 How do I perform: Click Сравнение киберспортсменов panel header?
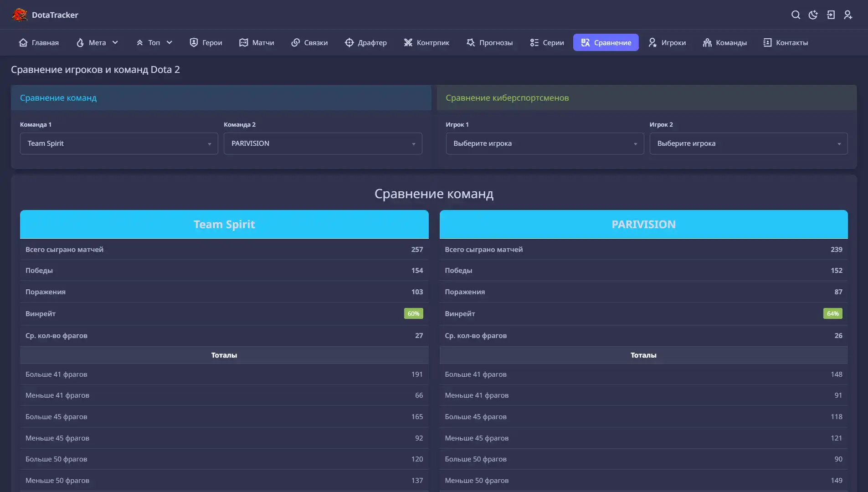tap(647, 97)
